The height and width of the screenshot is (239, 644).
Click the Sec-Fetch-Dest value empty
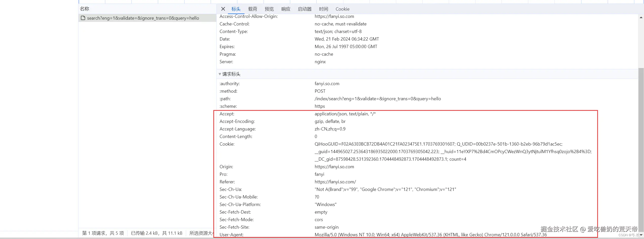(x=321, y=212)
